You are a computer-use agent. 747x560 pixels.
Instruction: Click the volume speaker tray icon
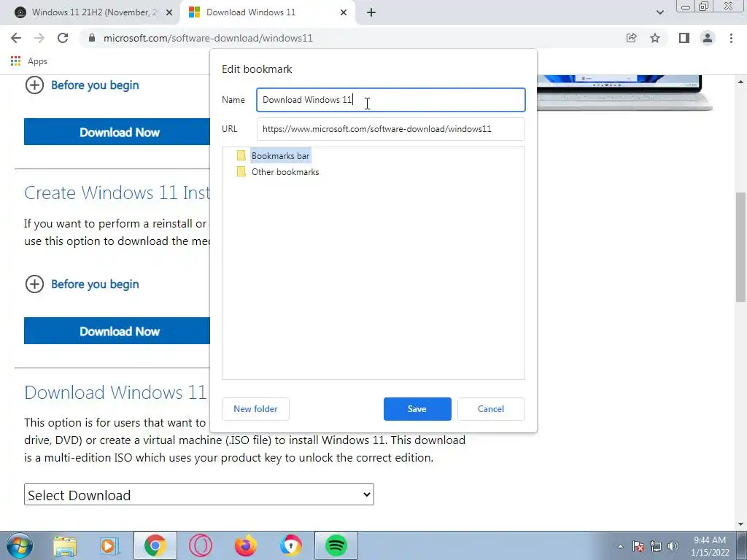673,546
